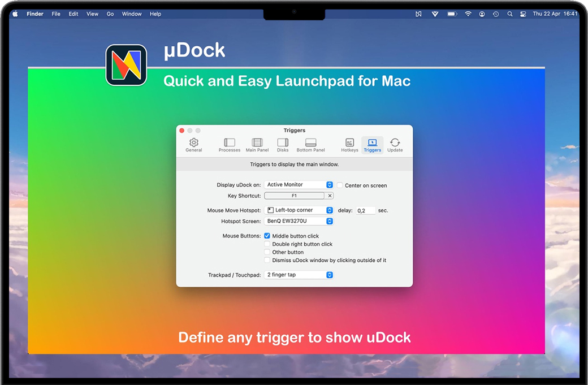The height and width of the screenshot is (385, 588).
Task: Open the Window menu
Action: (x=132, y=14)
